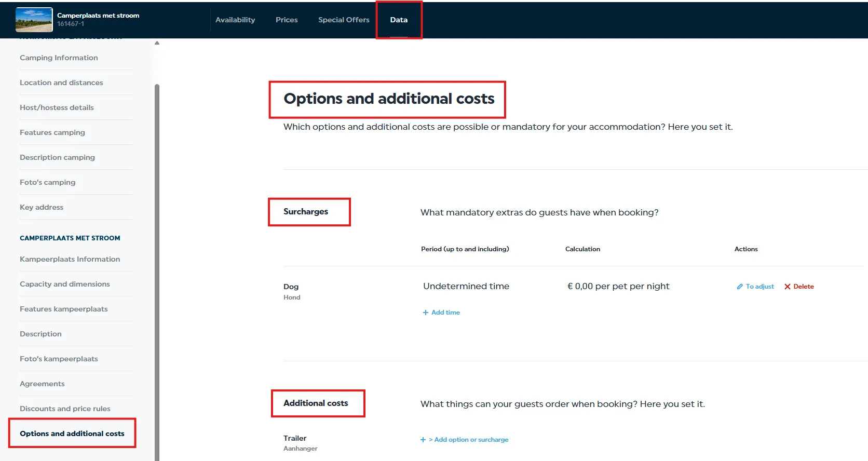Open Foto's camping section
Viewport: 868px width, 461px height.
click(x=47, y=182)
